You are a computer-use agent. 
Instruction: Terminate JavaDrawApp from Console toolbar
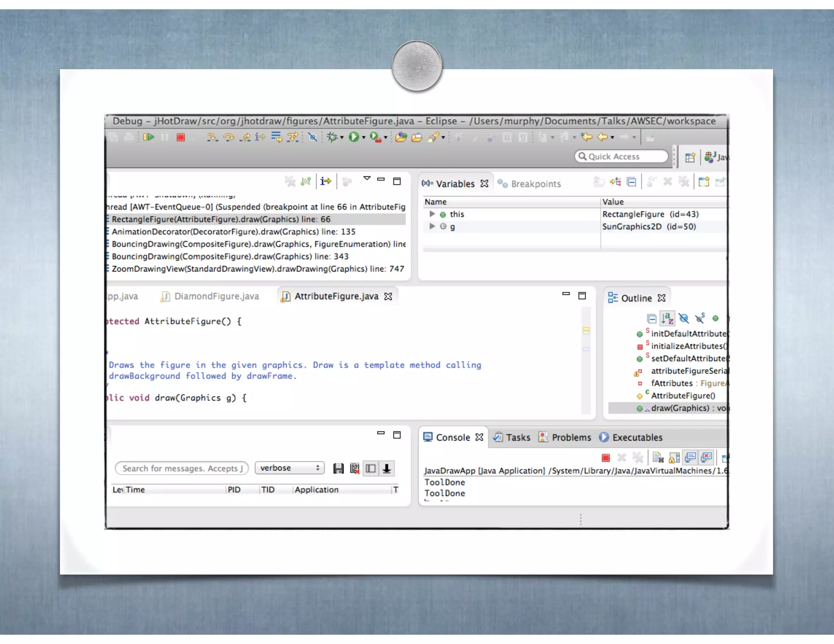[x=606, y=458]
